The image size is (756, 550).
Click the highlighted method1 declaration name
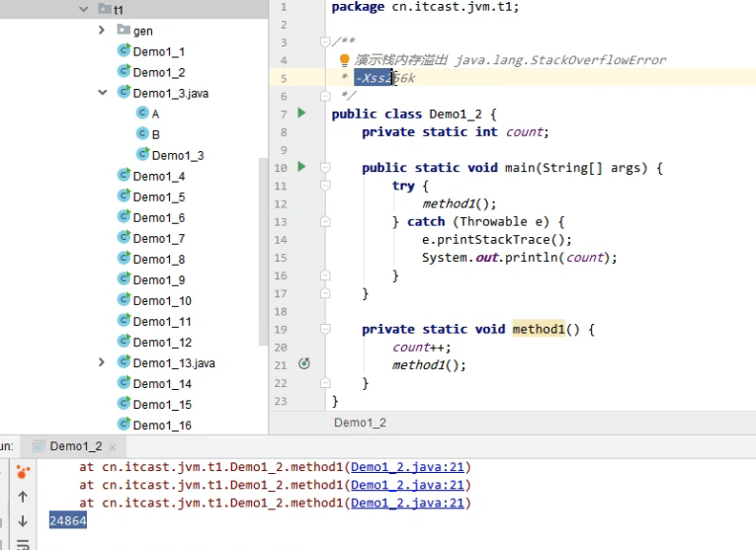click(539, 329)
